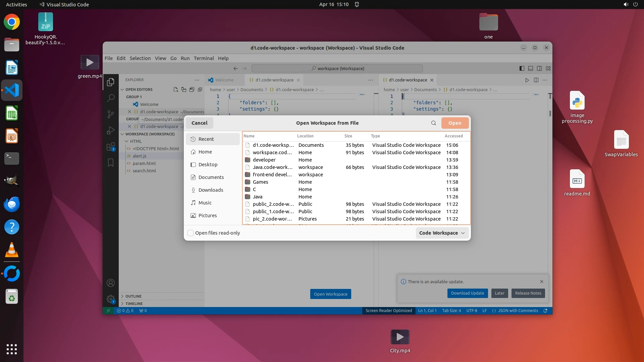Click the Run play icon in editor
The image size is (644, 362).
tap(527, 80)
